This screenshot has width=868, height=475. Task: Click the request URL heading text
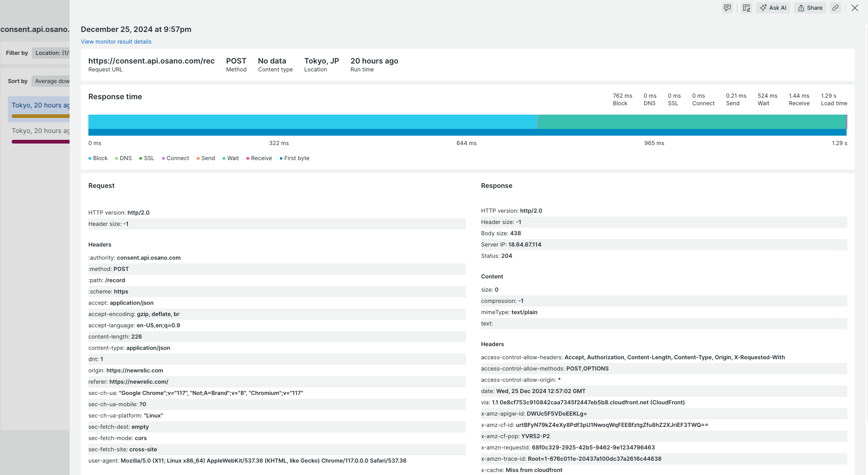151,61
